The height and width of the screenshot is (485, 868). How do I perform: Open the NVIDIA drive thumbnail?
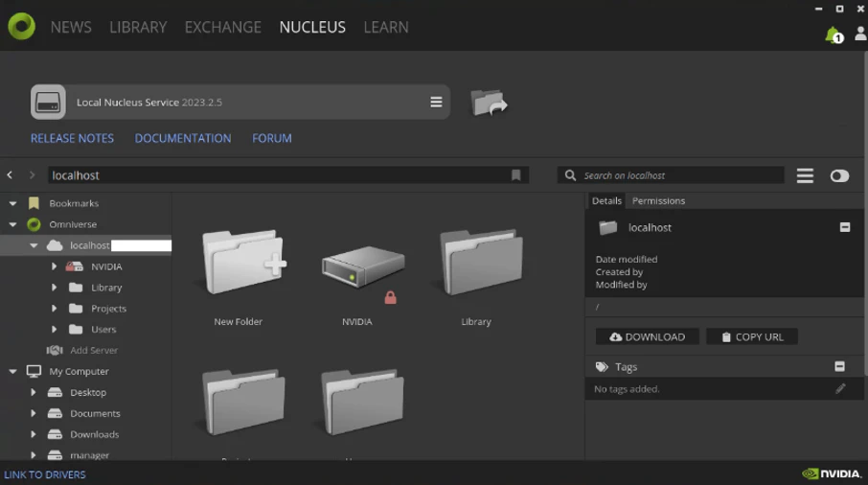[363, 266]
